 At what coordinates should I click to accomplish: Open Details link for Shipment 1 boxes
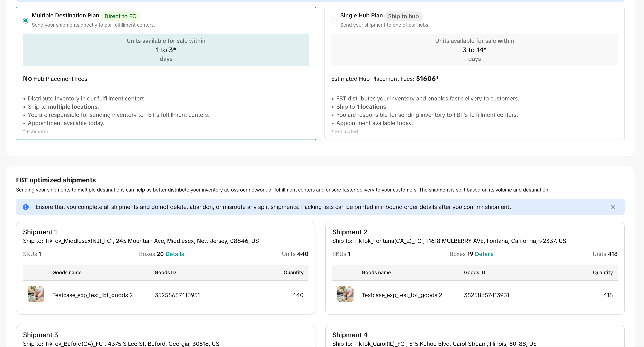point(175,254)
